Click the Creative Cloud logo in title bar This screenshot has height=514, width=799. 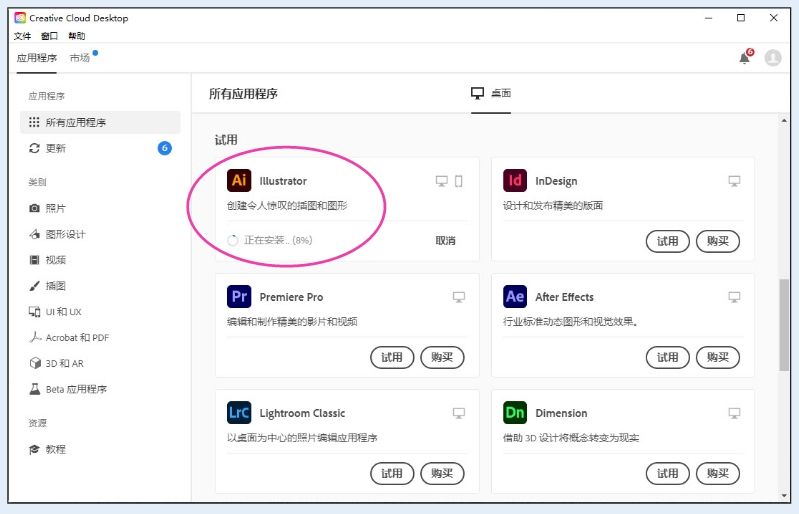click(x=20, y=18)
